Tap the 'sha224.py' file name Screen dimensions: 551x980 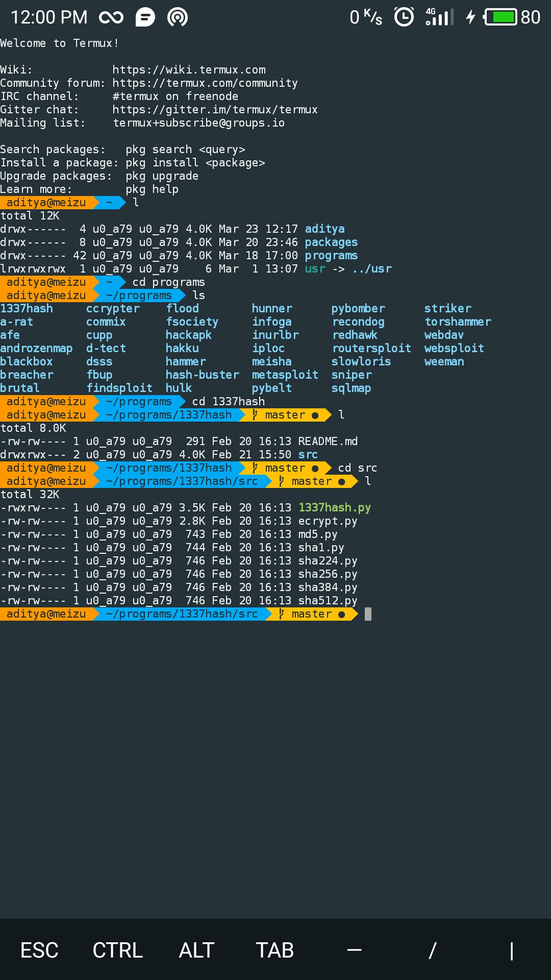(x=328, y=561)
